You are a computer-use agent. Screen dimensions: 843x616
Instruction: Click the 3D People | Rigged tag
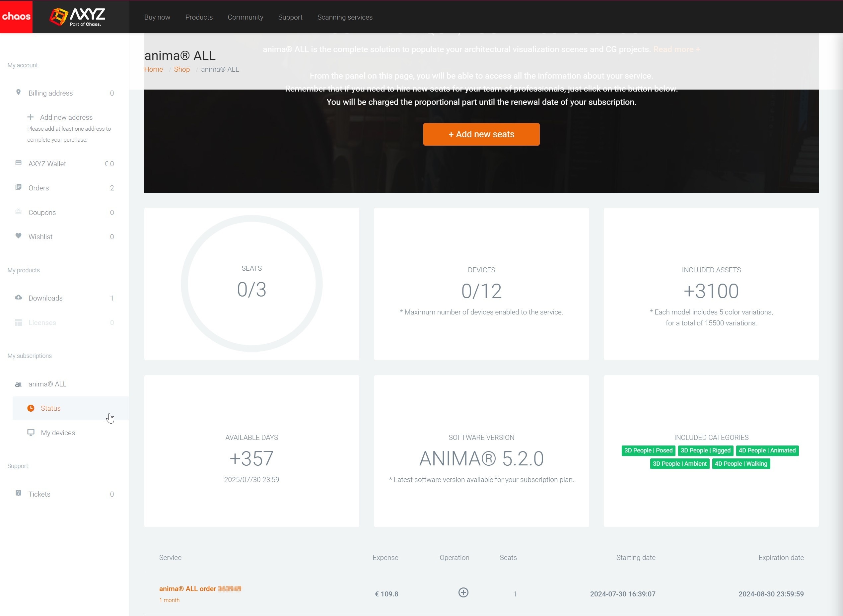705,450
